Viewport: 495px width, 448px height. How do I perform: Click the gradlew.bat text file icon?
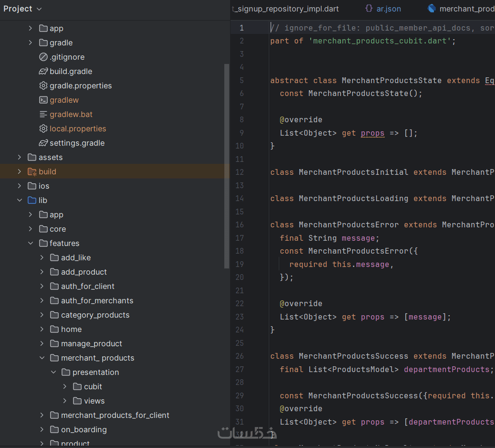click(43, 114)
